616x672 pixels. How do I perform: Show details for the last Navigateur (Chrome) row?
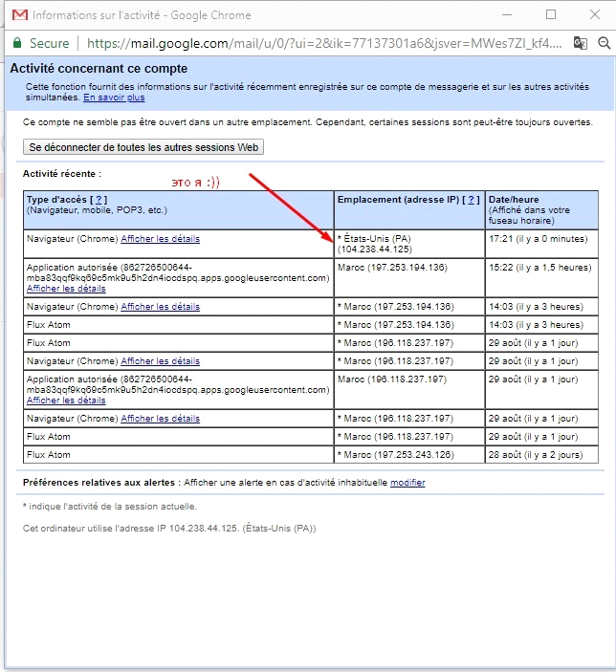click(x=160, y=419)
